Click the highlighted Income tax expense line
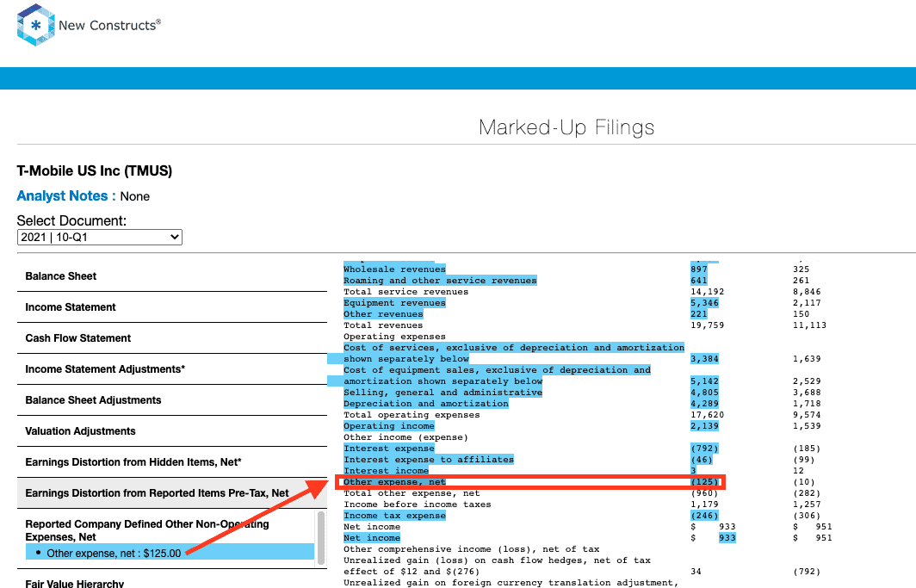 tap(394, 516)
